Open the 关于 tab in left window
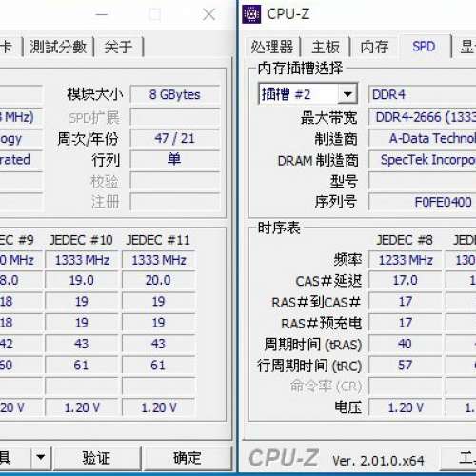 point(118,47)
